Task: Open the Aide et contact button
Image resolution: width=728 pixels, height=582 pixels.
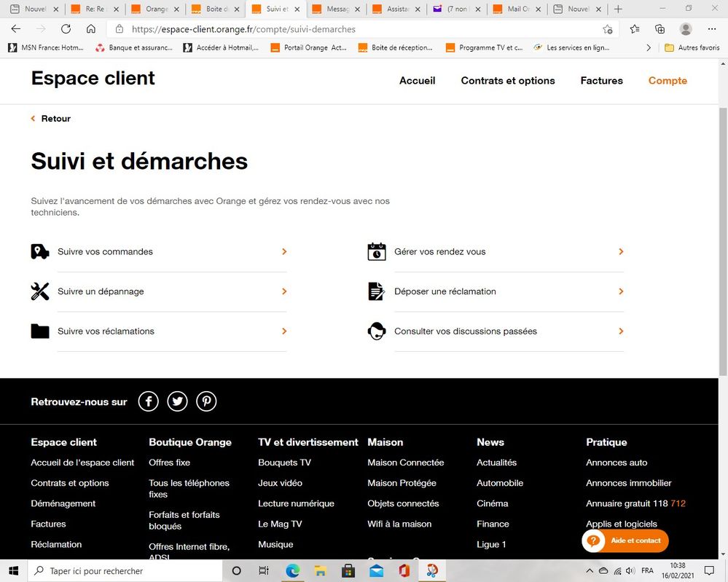Action: point(625,540)
